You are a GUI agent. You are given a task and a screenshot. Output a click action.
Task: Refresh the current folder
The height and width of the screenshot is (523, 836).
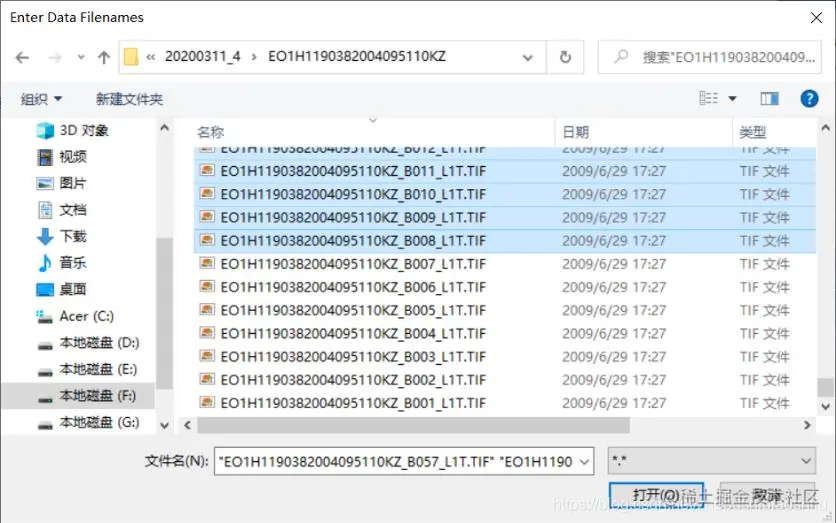click(565, 57)
